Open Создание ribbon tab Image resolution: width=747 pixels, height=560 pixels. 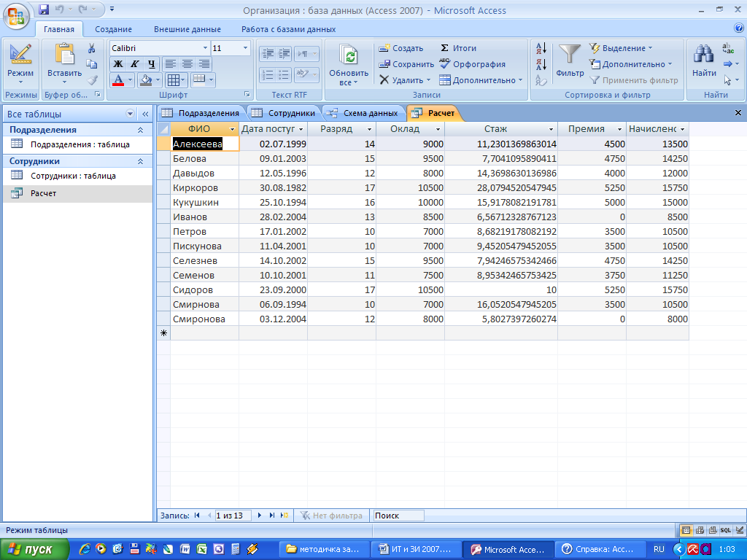(113, 29)
